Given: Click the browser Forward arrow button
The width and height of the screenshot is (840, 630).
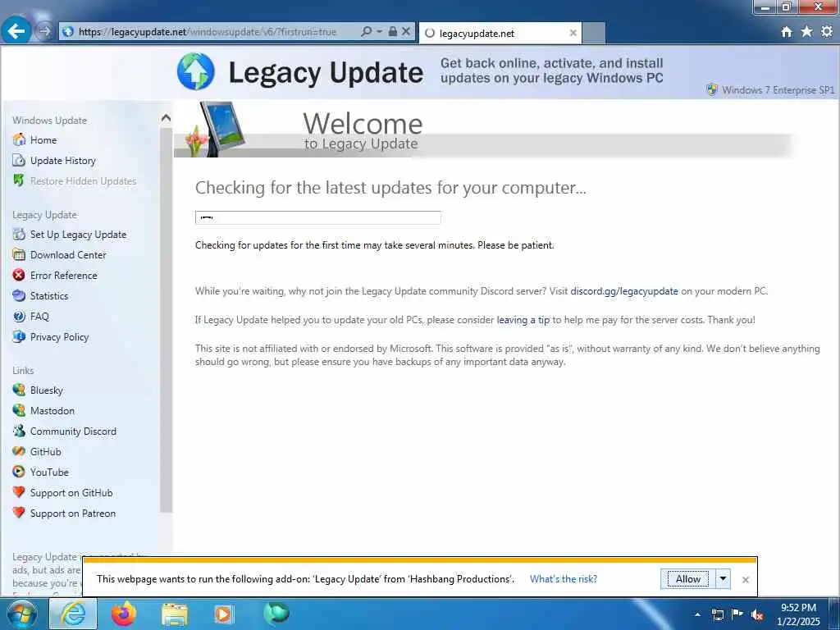Looking at the screenshot, I should 44,32.
